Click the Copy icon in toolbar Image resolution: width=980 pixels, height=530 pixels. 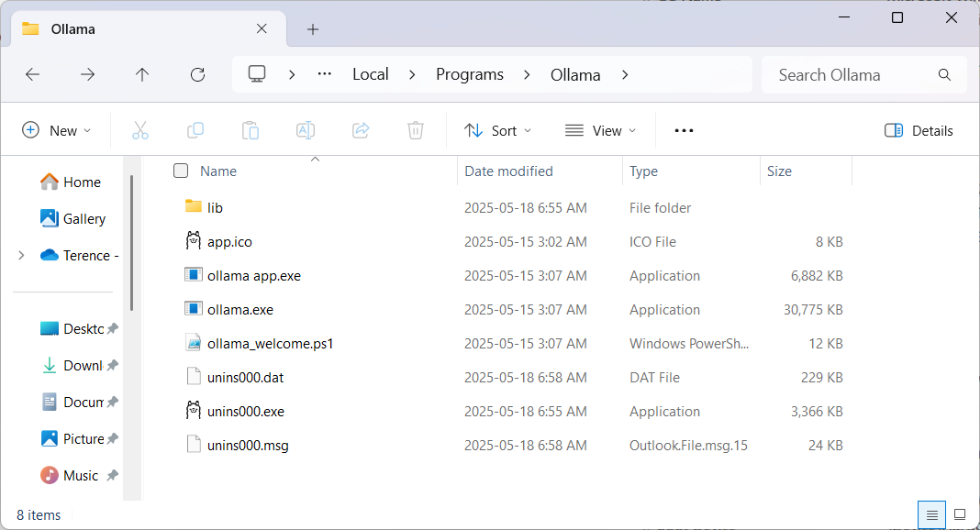pyautogui.click(x=195, y=130)
